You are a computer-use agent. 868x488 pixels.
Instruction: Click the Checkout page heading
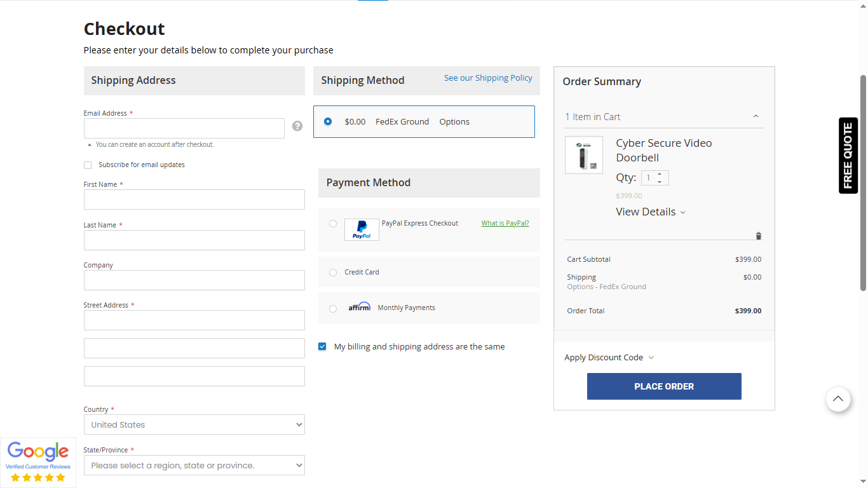pyautogui.click(x=125, y=29)
